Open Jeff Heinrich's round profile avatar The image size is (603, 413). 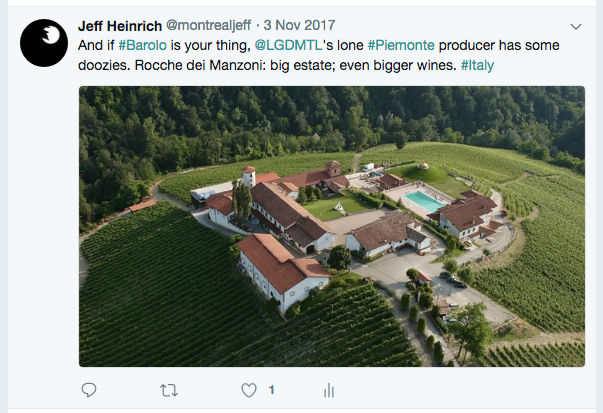(x=44, y=43)
